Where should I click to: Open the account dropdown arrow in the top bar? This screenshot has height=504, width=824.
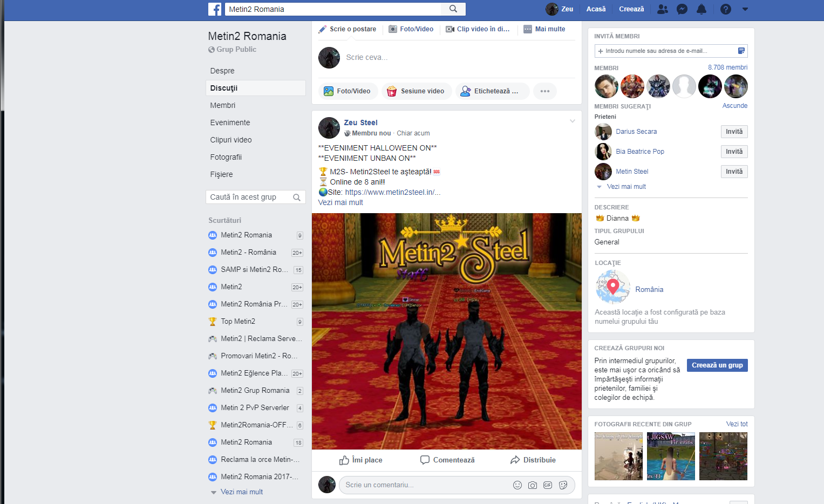[745, 9]
